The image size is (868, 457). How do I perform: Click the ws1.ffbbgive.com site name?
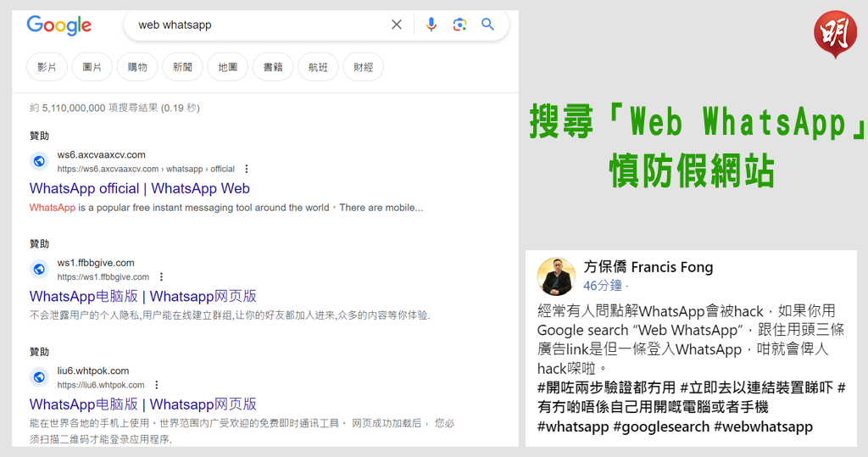pyautogui.click(x=96, y=263)
